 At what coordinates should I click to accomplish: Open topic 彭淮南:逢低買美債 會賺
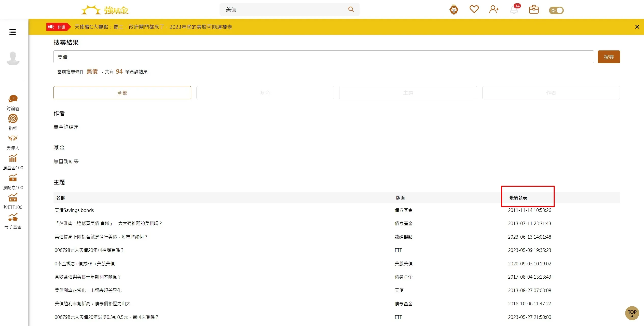(x=108, y=223)
